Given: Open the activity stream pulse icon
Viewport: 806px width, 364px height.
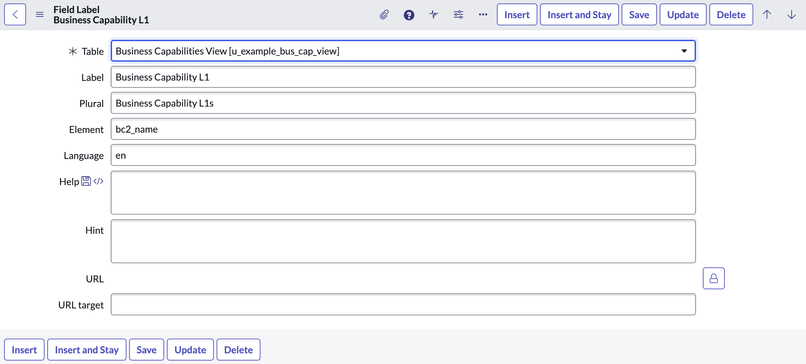Looking at the screenshot, I should click(x=433, y=14).
